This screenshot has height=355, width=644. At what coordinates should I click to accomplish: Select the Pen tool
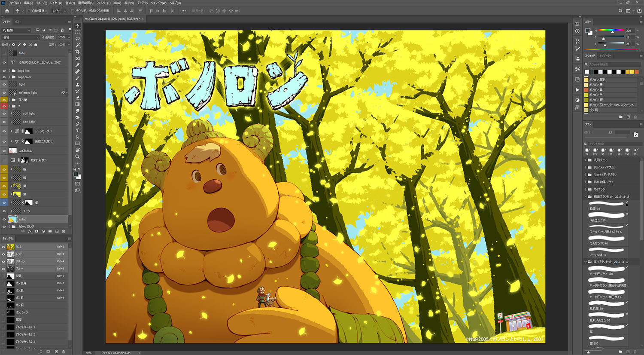tap(78, 124)
